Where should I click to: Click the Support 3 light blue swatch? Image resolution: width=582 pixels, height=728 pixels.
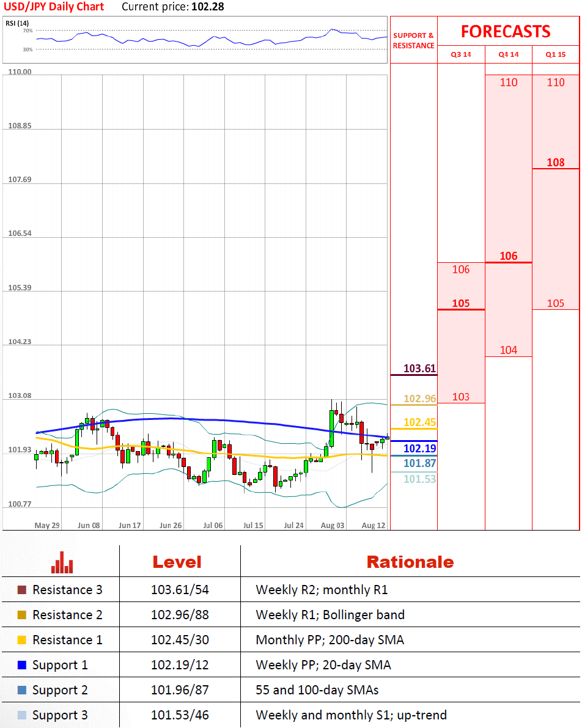pyautogui.click(x=22, y=715)
